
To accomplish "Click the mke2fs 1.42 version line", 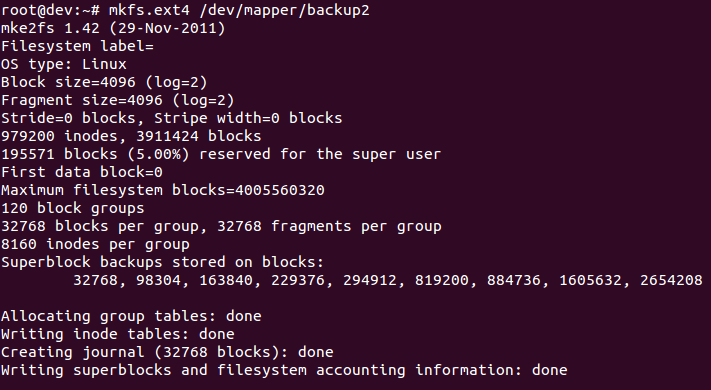I will [x=113, y=29].
